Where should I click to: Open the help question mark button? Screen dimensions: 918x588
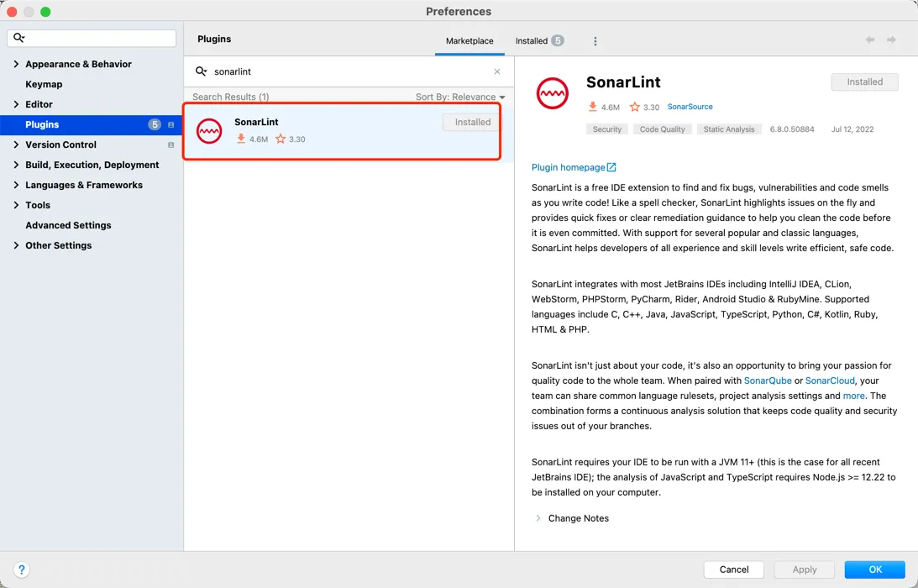click(x=22, y=570)
